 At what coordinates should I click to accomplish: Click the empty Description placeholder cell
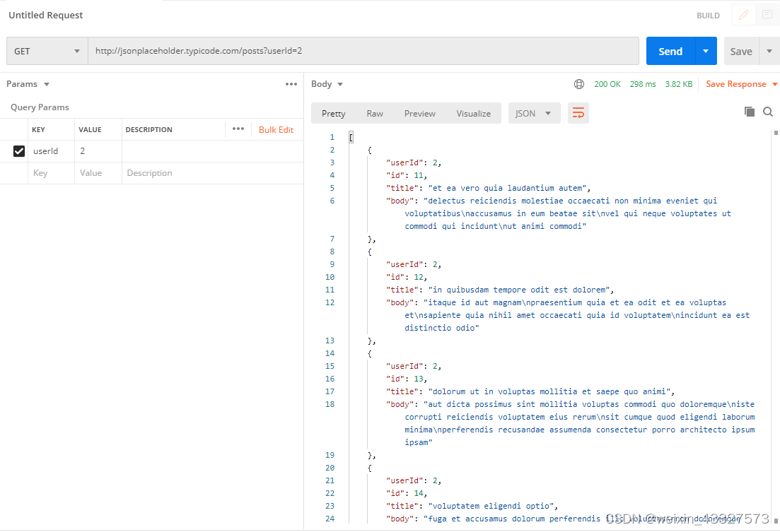click(212, 173)
